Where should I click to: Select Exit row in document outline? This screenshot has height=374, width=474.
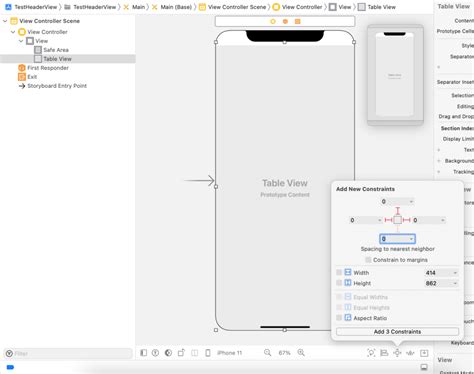(27, 77)
